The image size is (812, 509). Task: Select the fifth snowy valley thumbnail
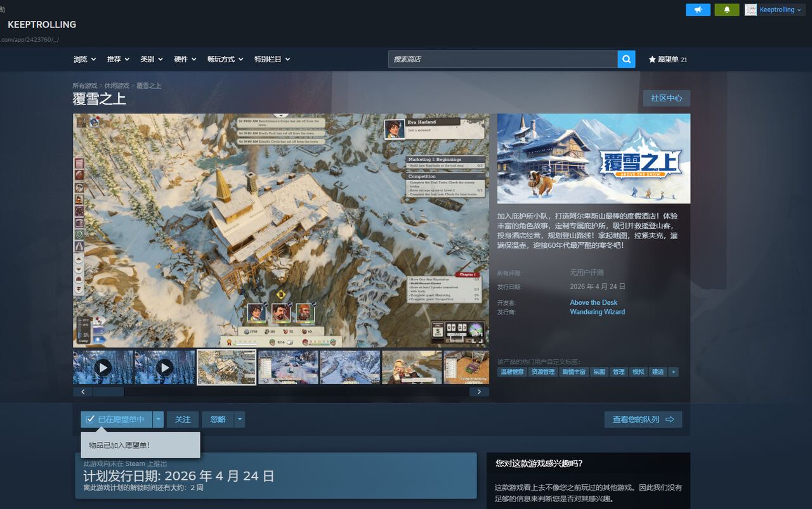[x=350, y=367]
